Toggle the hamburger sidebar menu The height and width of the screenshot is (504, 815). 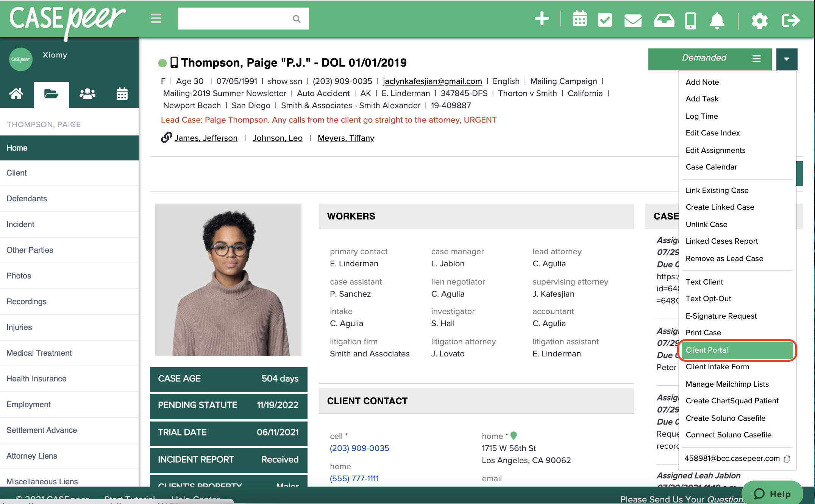pos(156,19)
